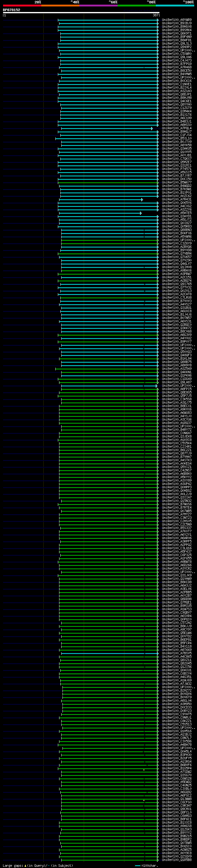Select the UniRef100_C0N6A7 label
197x868 pixels.
click(x=177, y=433)
